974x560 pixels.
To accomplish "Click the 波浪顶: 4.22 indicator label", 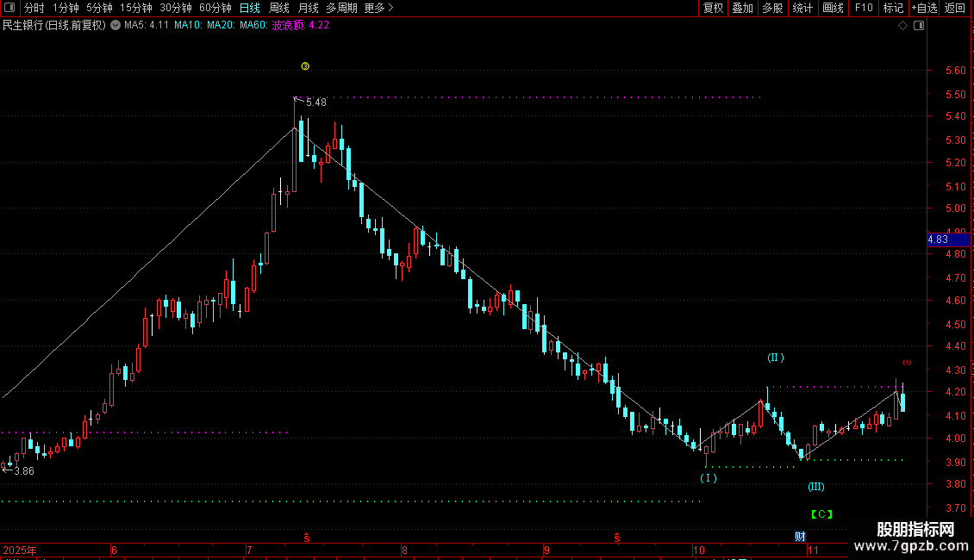I will [301, 26].
